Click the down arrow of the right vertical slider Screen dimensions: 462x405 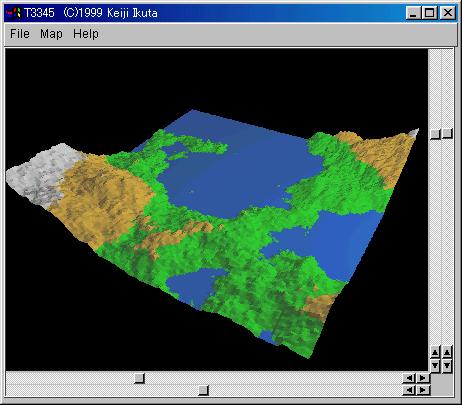tap(447, 365)
